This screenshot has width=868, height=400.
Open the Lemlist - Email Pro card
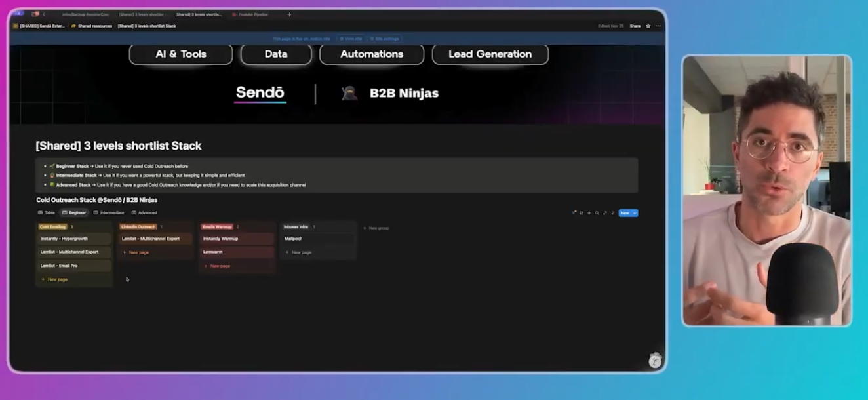tap(74, 266)
